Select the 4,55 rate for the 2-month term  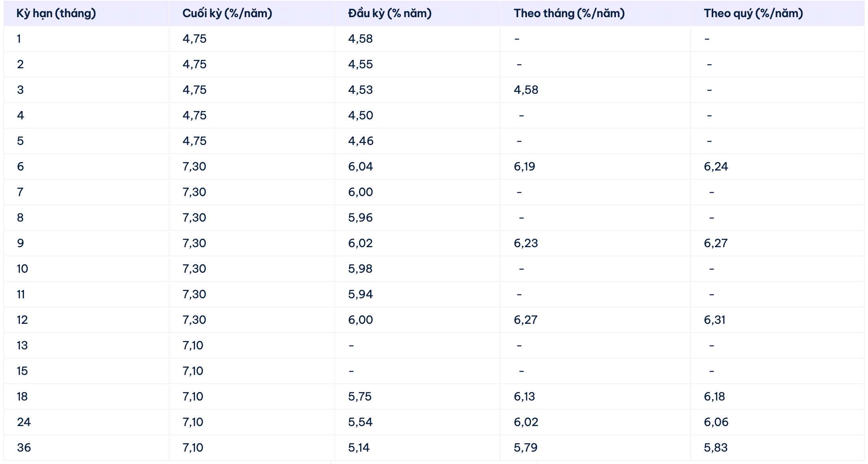click(x=360, y=65)
